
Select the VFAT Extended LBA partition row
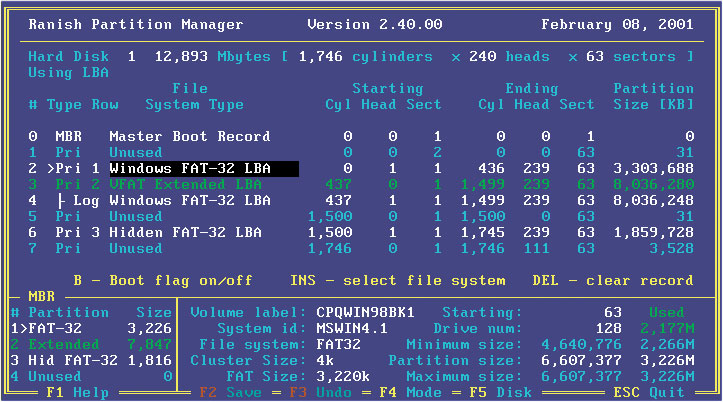pos(189,184)
